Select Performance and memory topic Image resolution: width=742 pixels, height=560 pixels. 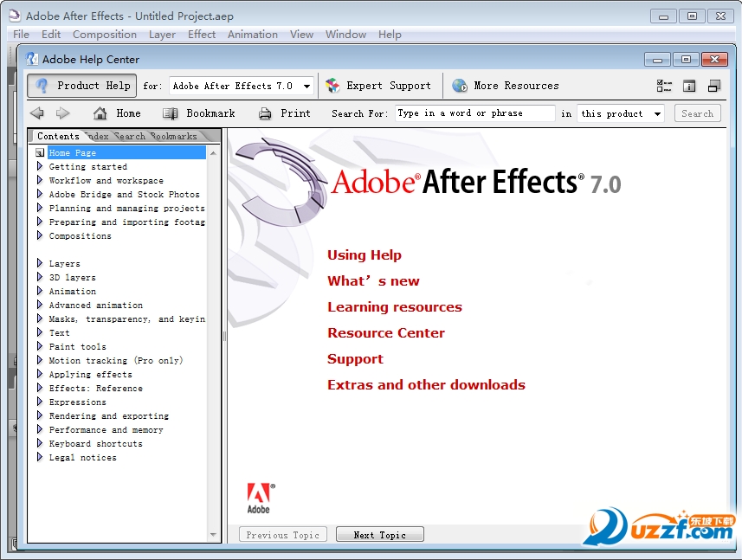click(106, 430)
